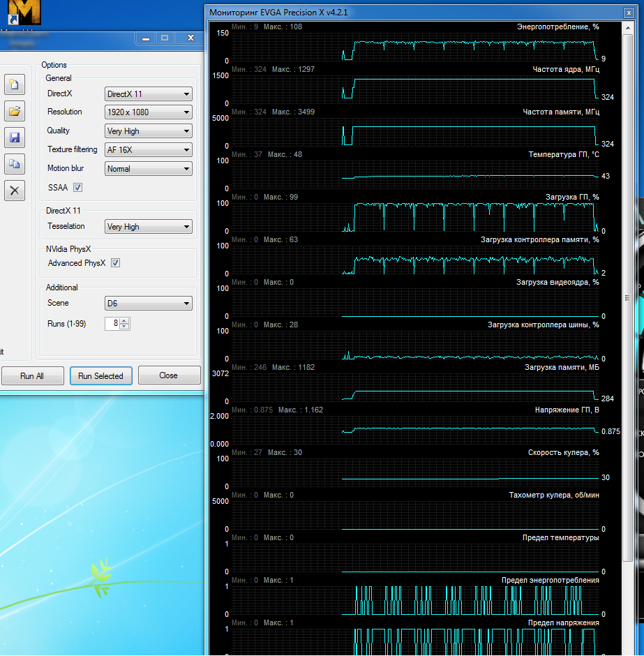644x656 pixels.
Task: Click the Предел энергопотребления graph label
Action: tap(550, 580)
